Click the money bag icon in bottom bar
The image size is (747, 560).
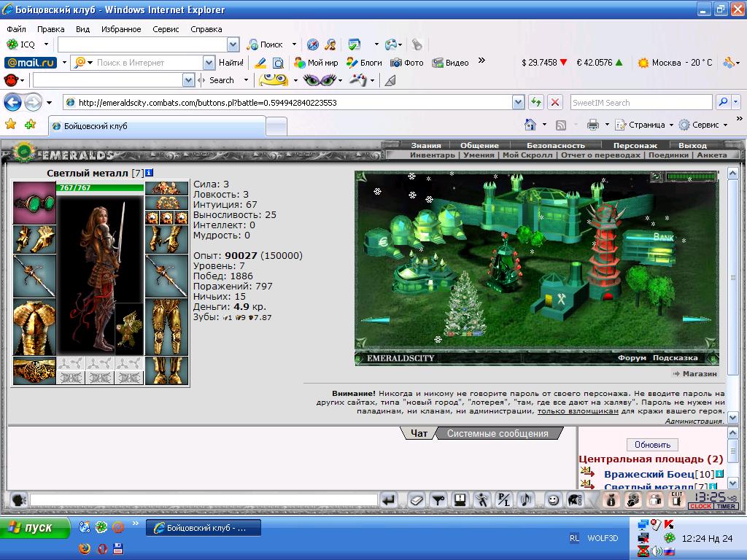pyautogui.click(x=611, y=500)
